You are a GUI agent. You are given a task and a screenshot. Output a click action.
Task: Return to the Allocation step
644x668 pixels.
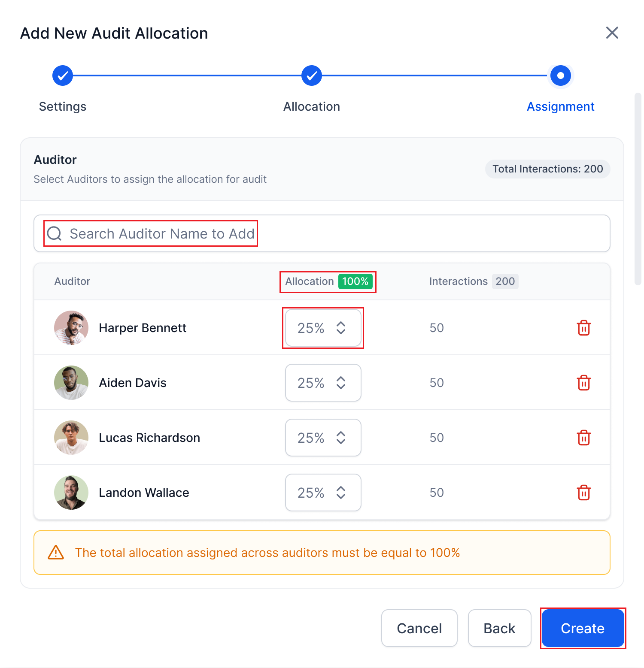[x=312, y=76]
